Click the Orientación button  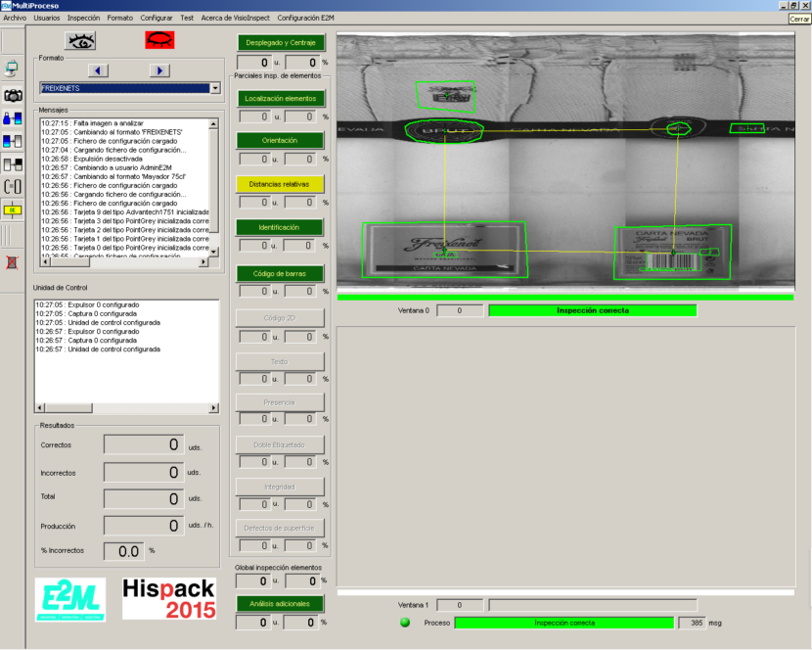280,140
